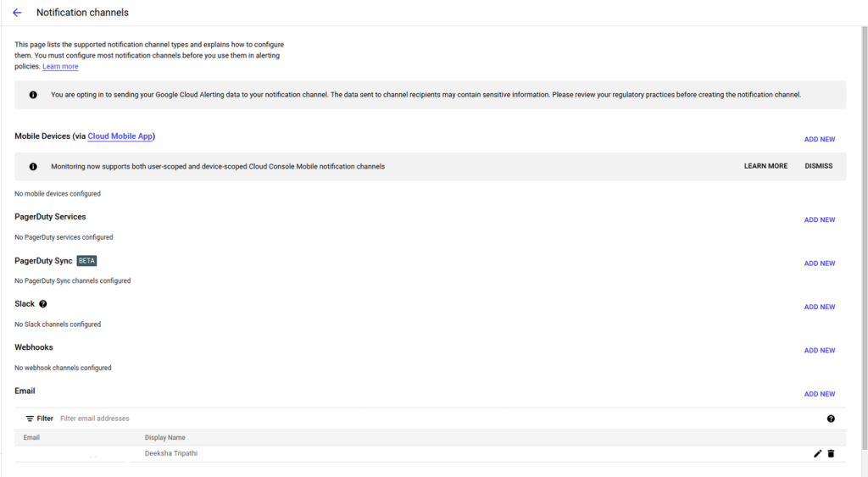Delete the Deeksha Tripathi email channel
The width and height of the screenshot is (868, 477).
click(x=831, y=454)
